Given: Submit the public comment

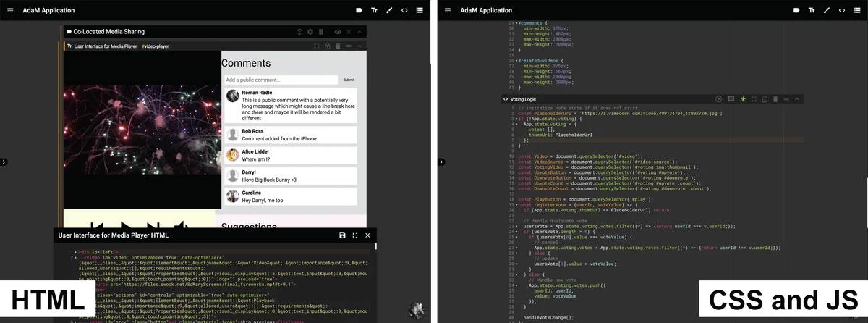Looking at the screenshot, I should click(349, 80).
